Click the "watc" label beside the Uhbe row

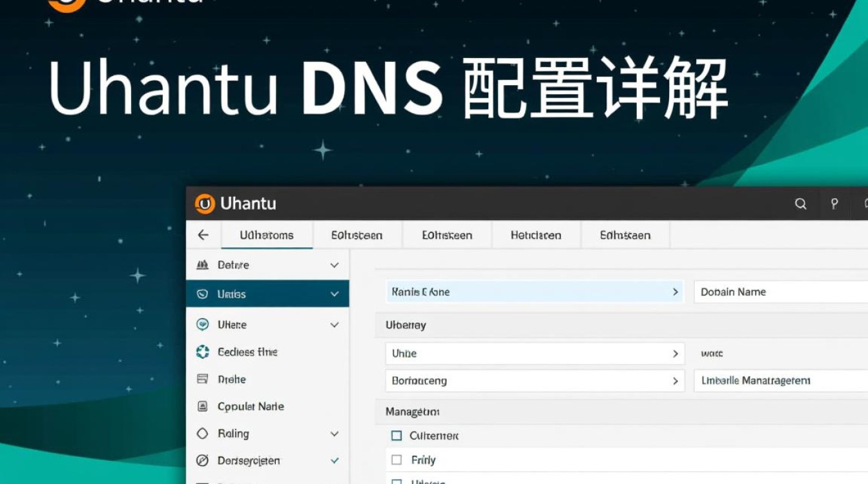[712, 354]
